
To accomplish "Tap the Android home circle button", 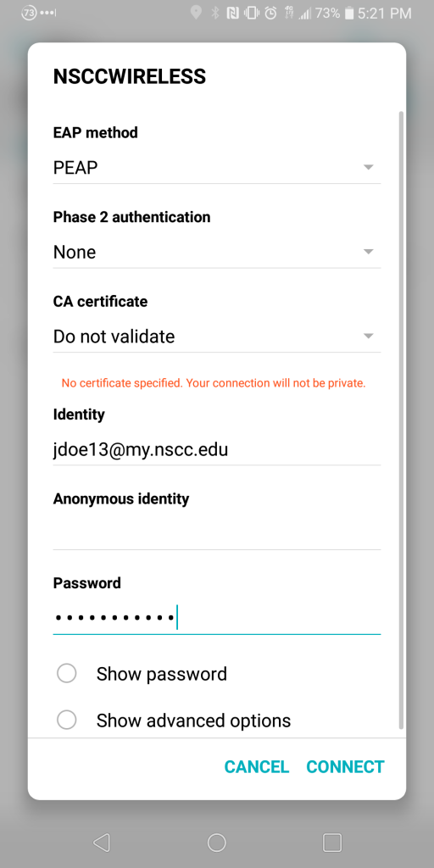I will (216, 842).
